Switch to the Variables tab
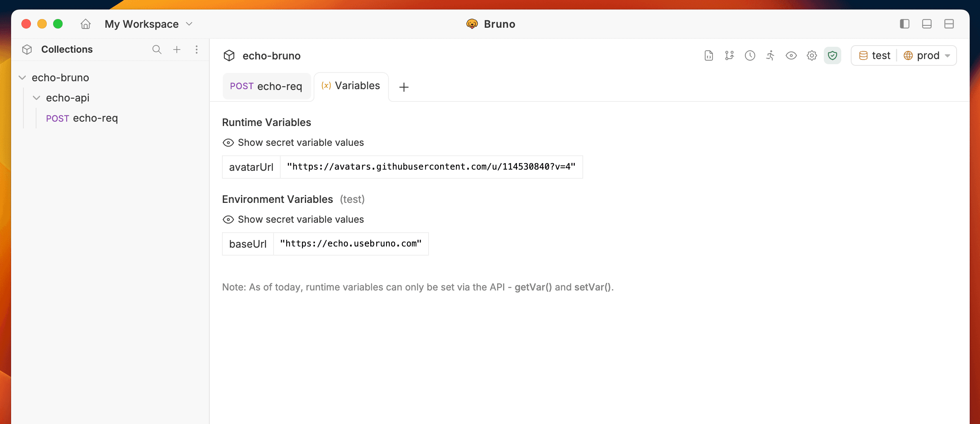 pos(351,86)
